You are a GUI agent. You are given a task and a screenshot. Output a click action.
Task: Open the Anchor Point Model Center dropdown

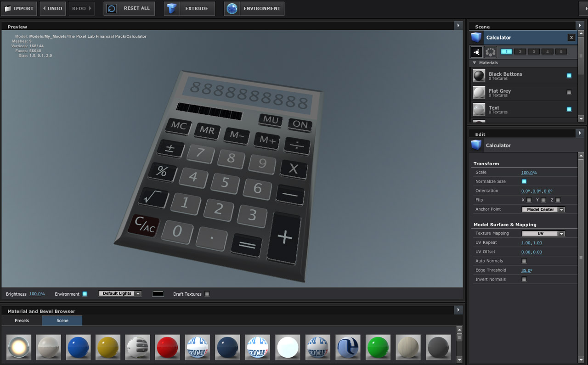[x=543, y=209]
